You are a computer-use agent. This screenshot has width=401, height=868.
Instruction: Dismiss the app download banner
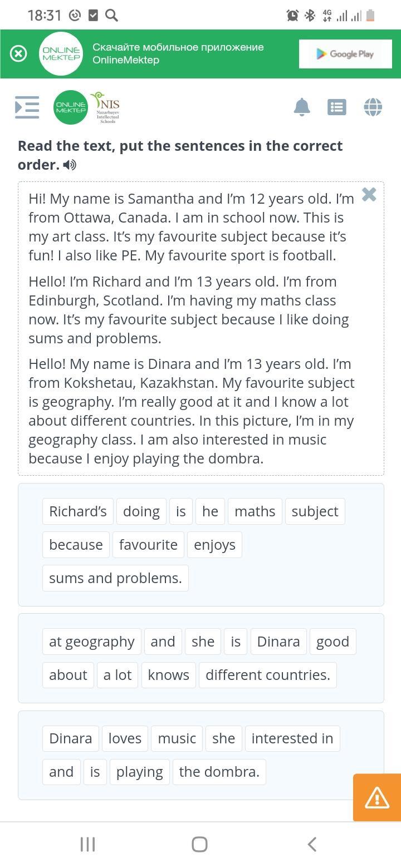[18, 53]
